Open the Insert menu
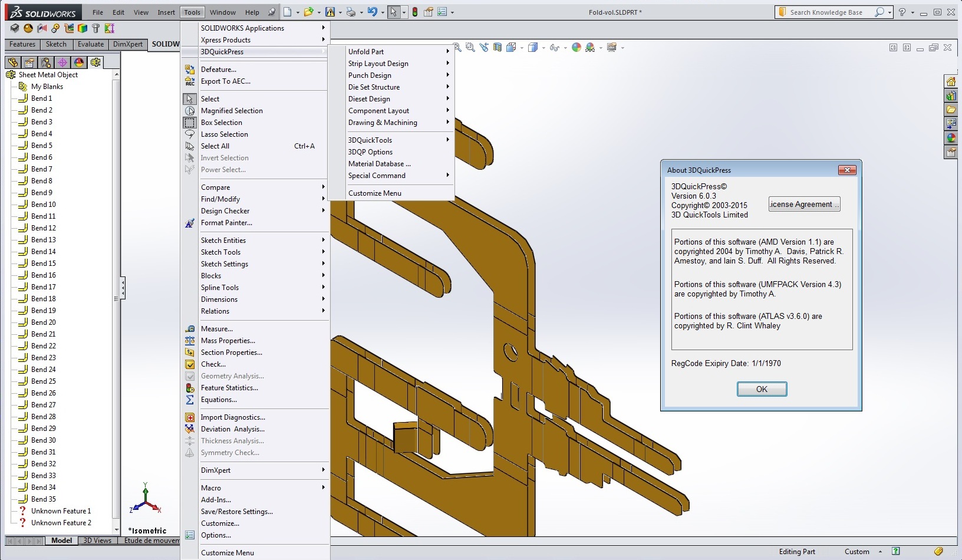 tap(166, 12)
